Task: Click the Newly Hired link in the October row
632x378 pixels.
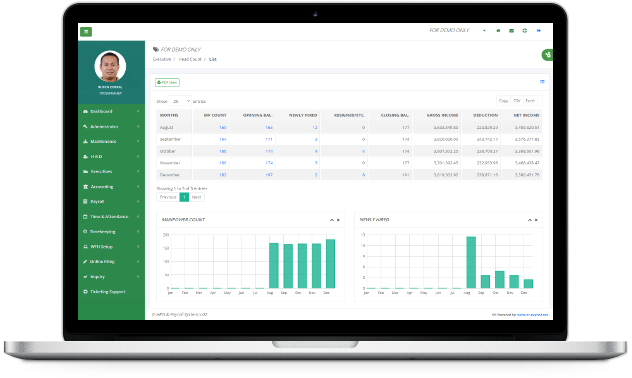Action: coord(316,152)
